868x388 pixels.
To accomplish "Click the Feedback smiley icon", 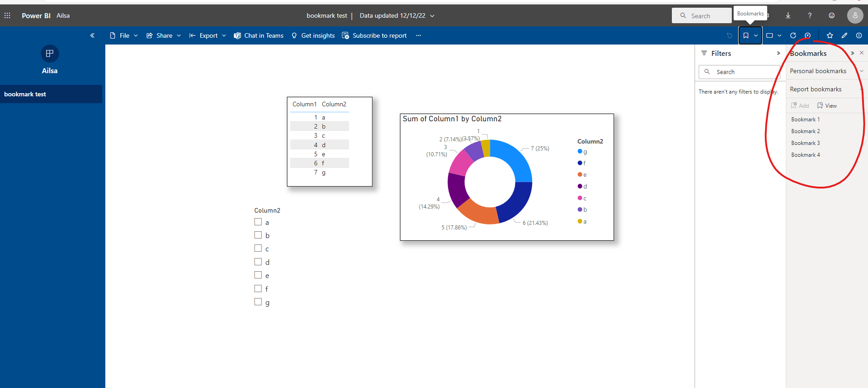I will click(832, 15).
